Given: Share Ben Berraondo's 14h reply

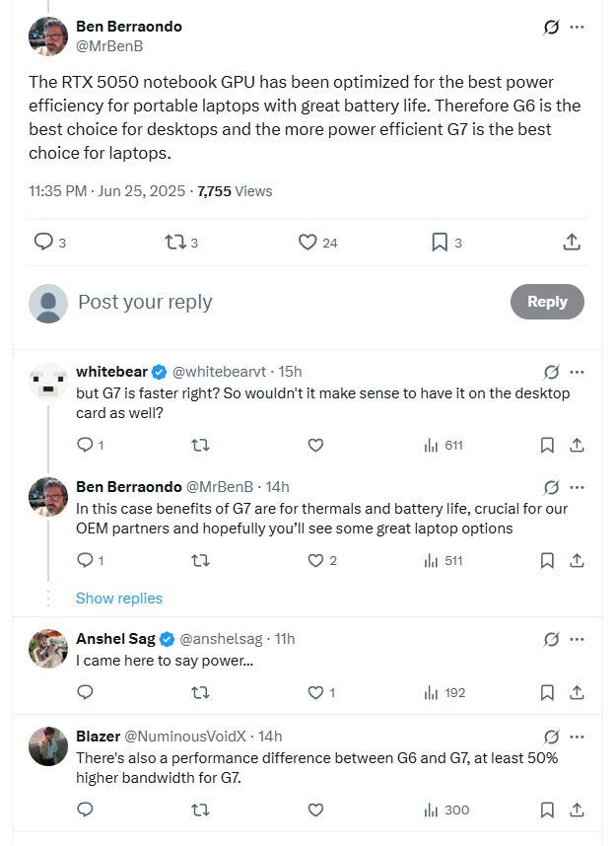Looking at the screenshot, I should click(x=578, y=561).
